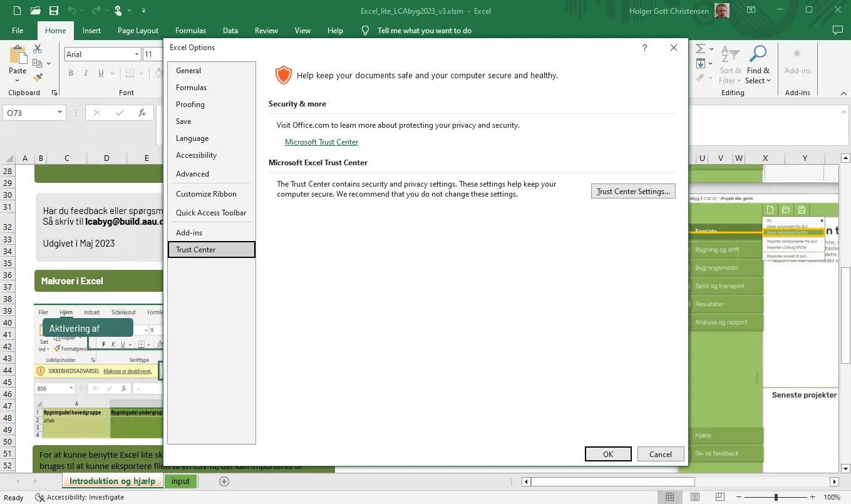
Task: Open the Copy dropdown arrow
Action: [48, 63]
